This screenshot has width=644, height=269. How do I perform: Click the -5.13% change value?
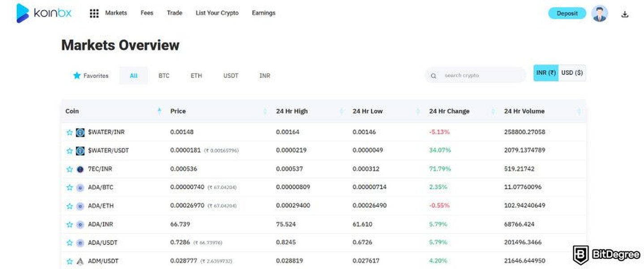439,132
